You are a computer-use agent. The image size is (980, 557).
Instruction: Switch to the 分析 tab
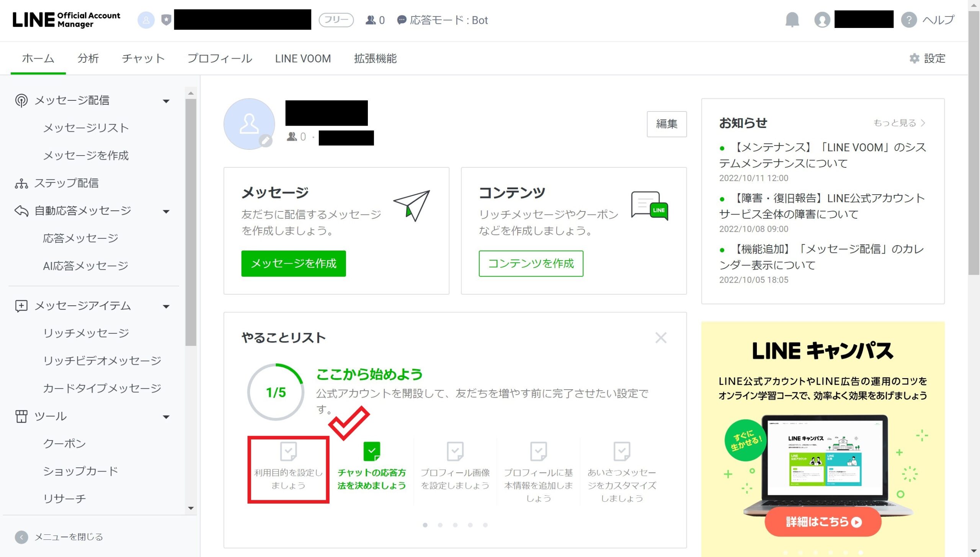[x=88, y=58]
